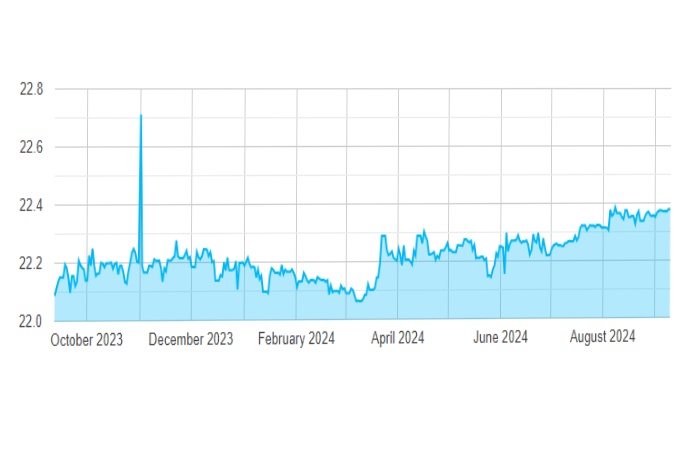Click the April 2024 x-axis label

[x=398, y=338]
